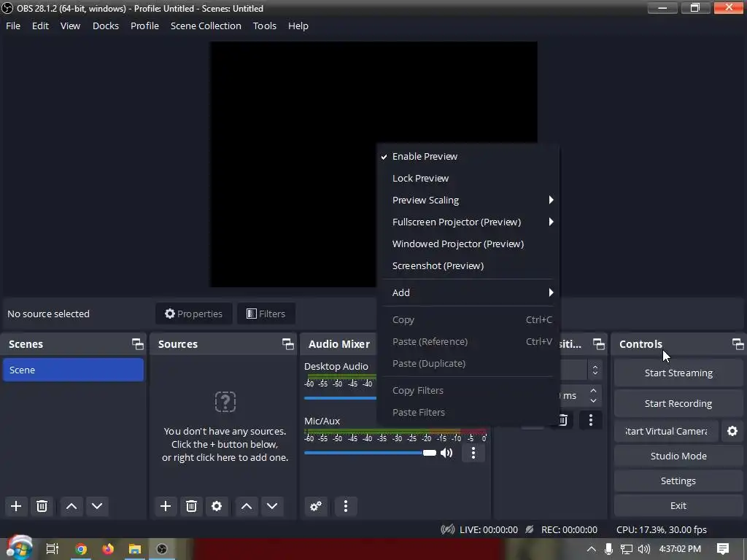Open source properties gear in Sources dock

pos(217,506)
